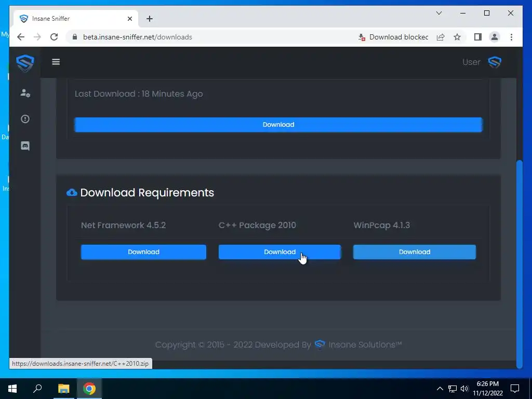The image size is (532, 399).
Task: Go forward in Chrome
Action: pos(37,37)
